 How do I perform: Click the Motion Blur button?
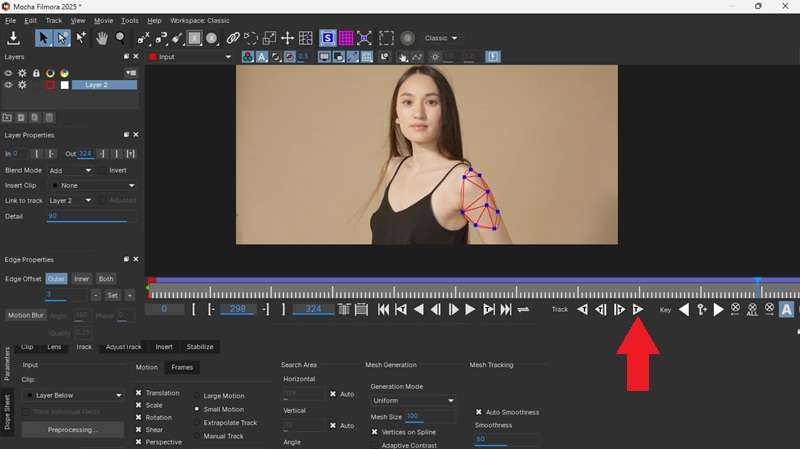[26, 315]
